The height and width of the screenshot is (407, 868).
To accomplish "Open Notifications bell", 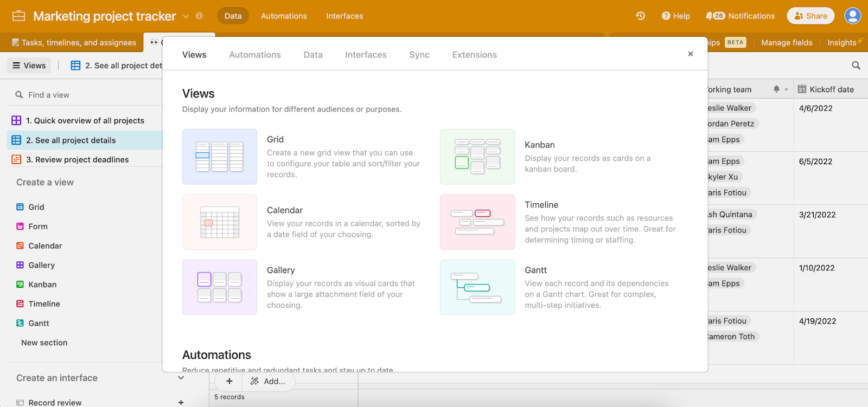I will pyautogui.click(x=740, y=16).
